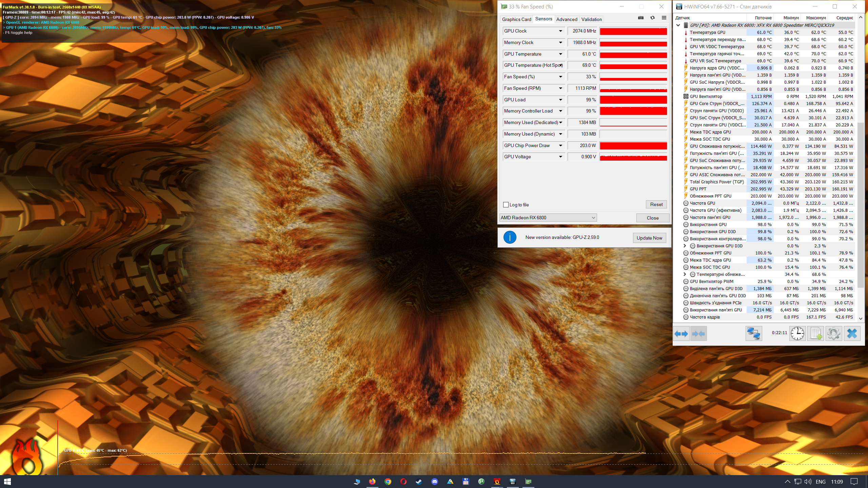Expand the Температурні обмеження subgroup
The height and width of the screenshot is (488, 868).
point(685,274)
